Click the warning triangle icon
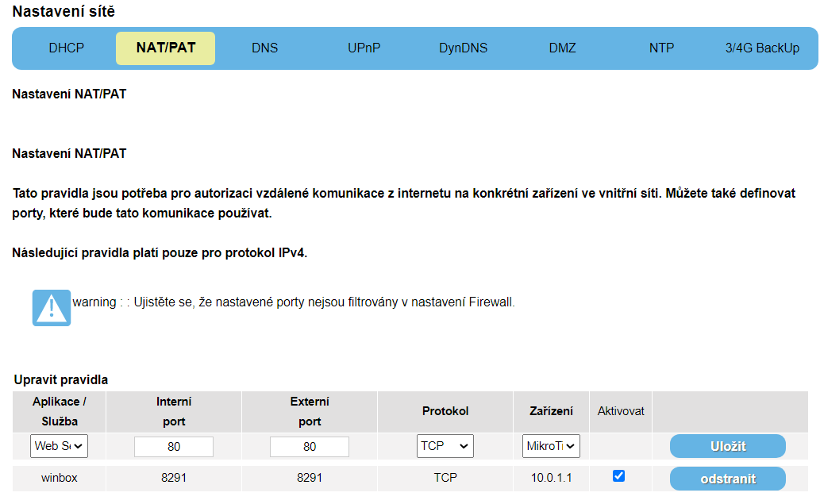Screen dimensions: 824x504 click(52, 308)
